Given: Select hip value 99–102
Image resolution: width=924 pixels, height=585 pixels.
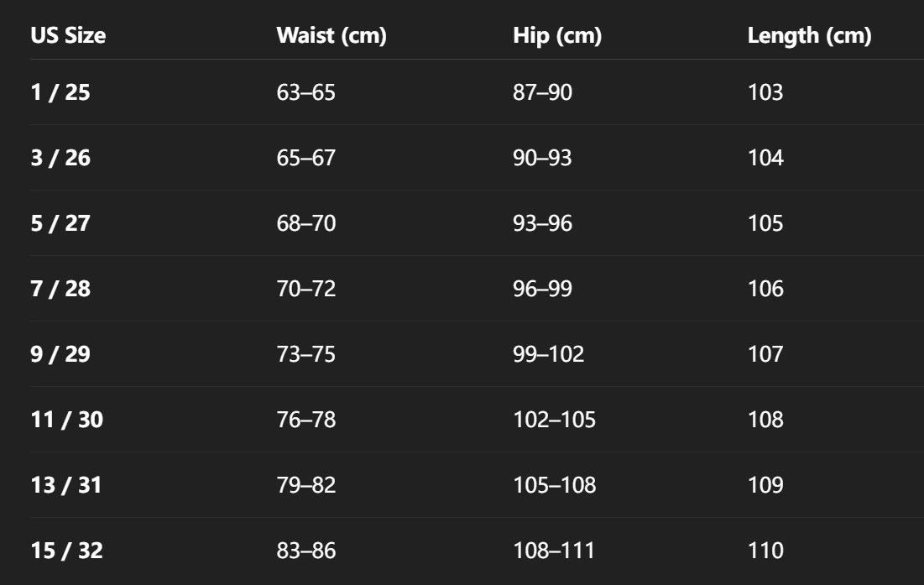Looking at the screenshot, I should click(548, 354).
